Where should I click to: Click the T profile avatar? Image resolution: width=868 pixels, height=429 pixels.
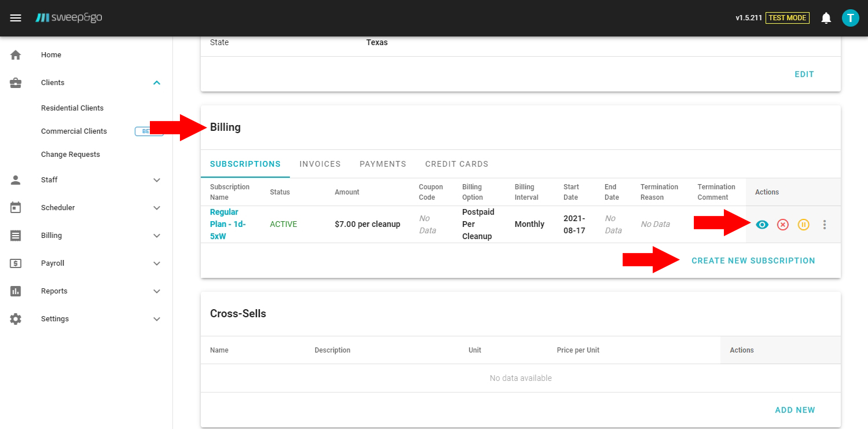[850, 17]
